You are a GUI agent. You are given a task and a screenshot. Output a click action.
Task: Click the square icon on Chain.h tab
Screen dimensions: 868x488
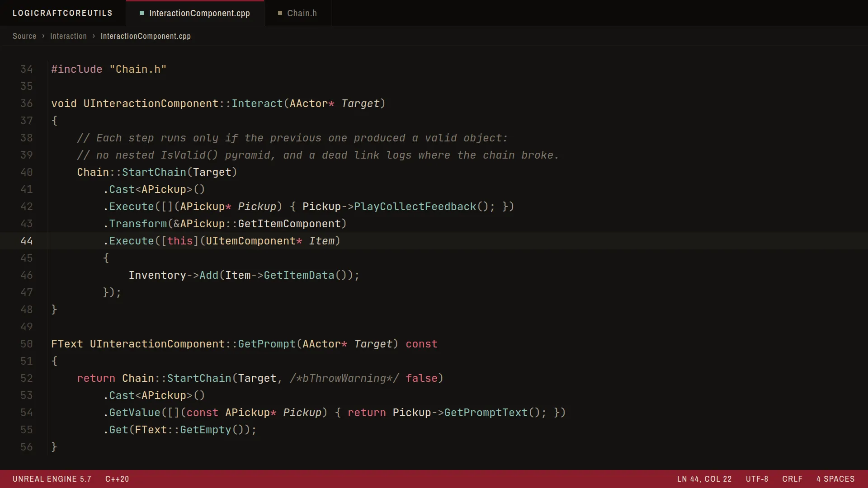pyautogui.click(x=280, y=13)
